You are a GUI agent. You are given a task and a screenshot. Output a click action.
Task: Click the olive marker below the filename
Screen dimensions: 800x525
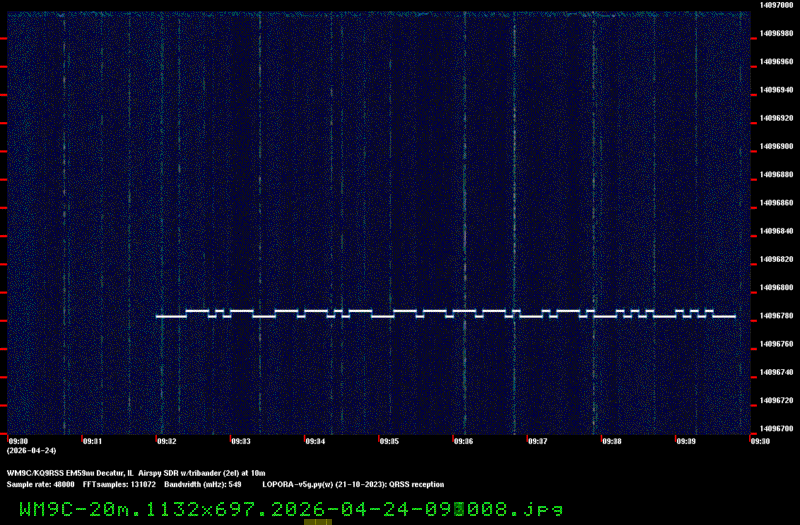click(318, 522)
